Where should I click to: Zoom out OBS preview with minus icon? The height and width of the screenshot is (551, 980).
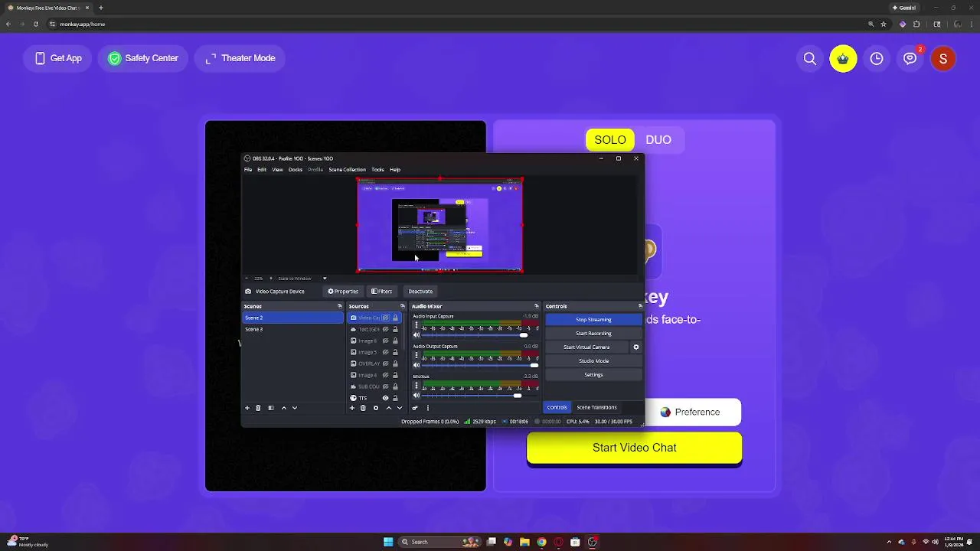coord(247,279)
